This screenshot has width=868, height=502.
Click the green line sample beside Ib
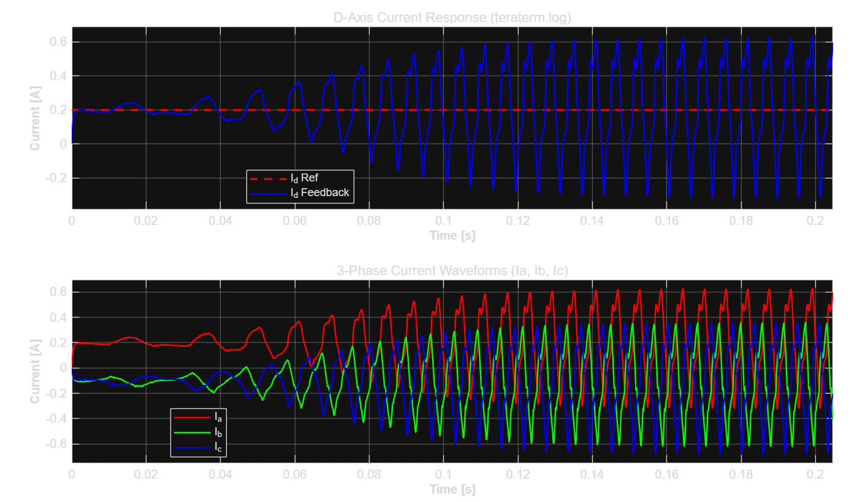192,432
